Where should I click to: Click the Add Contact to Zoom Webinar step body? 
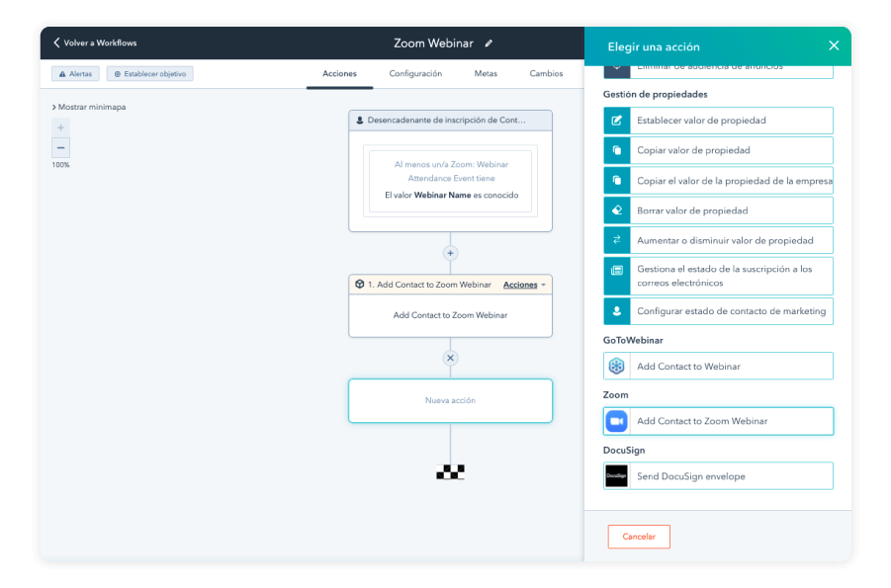[450, 315]
